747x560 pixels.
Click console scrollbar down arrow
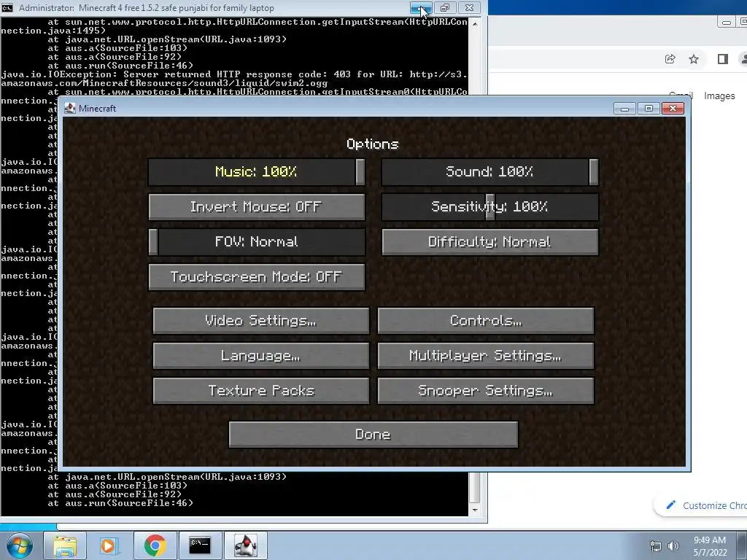474,510
